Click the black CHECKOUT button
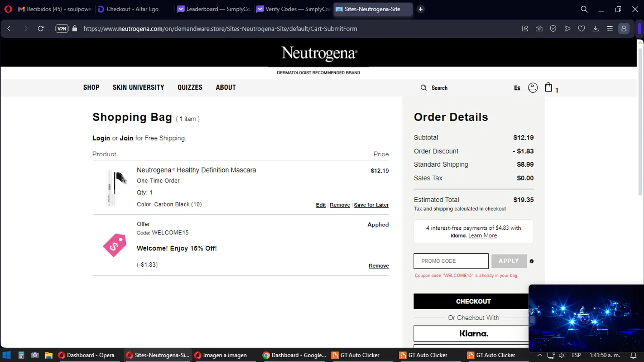Screen dimensions: 644x362 (473, 301)
